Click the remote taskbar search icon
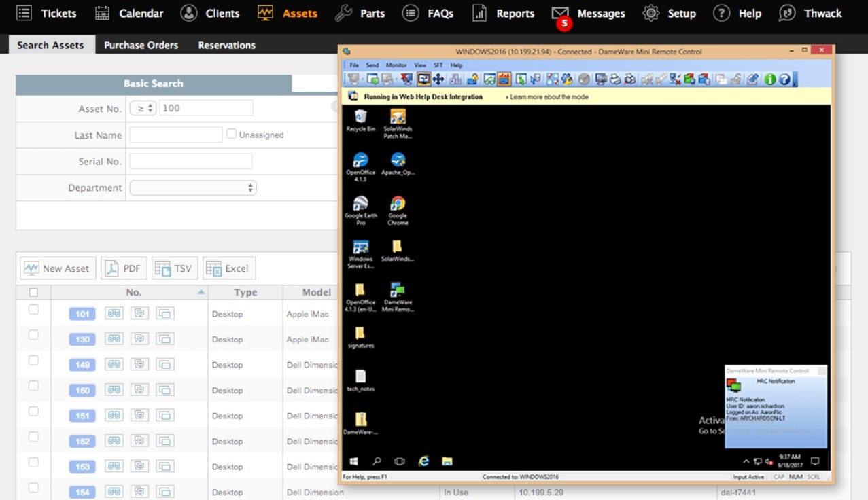 pos(377,461)
